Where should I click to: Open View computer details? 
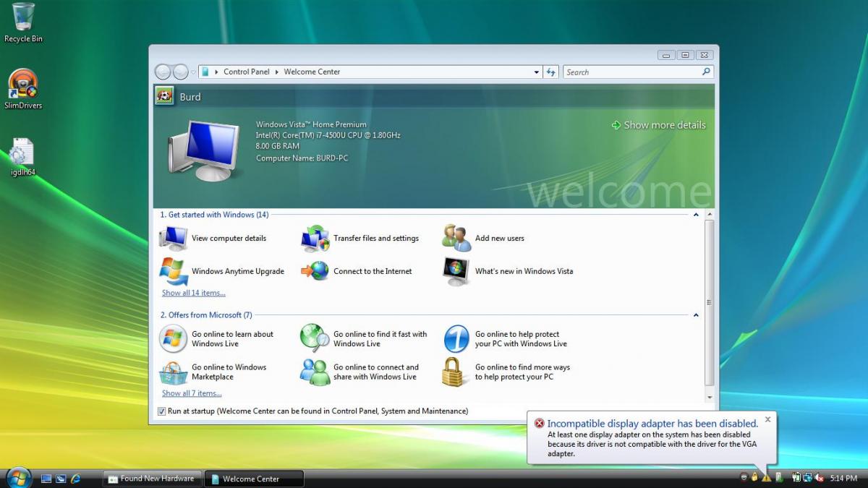coord(213,238)
